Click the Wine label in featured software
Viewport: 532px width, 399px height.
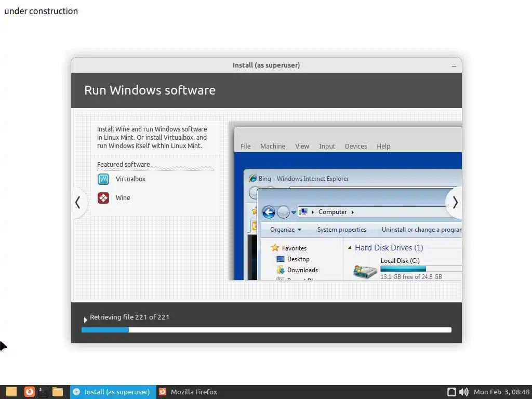[x=123, y=197]
